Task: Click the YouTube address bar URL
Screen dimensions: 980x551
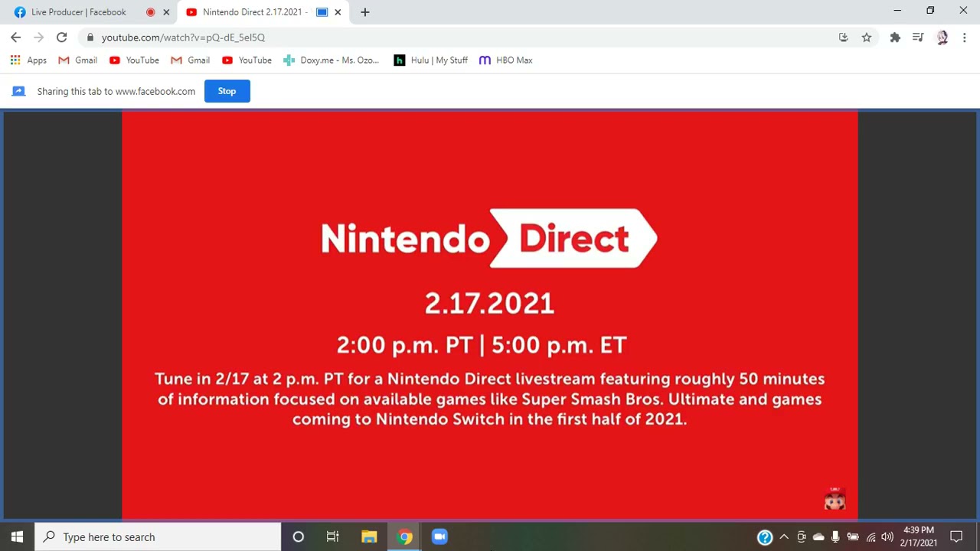Action: pyautogui.click(x=183, y=37)
